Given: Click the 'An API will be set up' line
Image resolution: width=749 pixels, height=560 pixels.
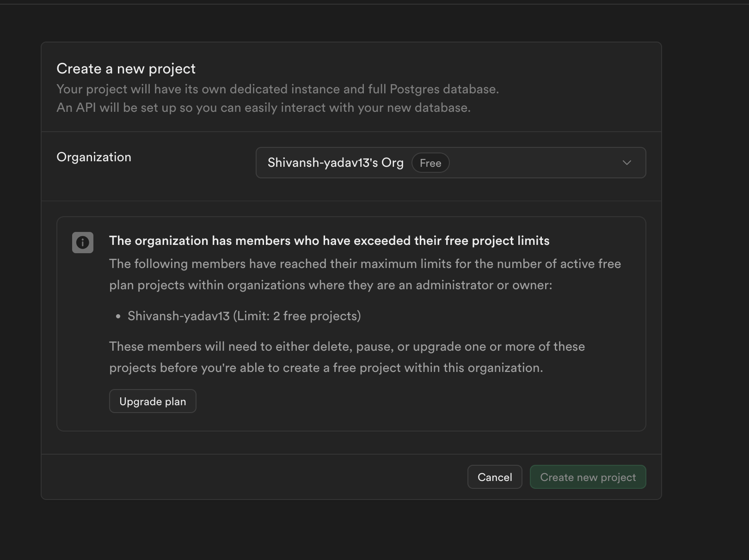Looking at the screenshot, I should (x=264, y=108).
